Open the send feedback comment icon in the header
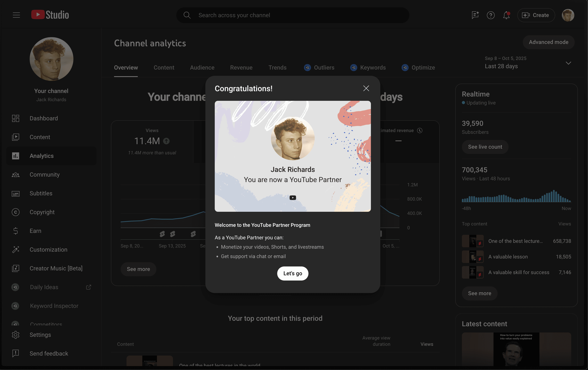 475,15
